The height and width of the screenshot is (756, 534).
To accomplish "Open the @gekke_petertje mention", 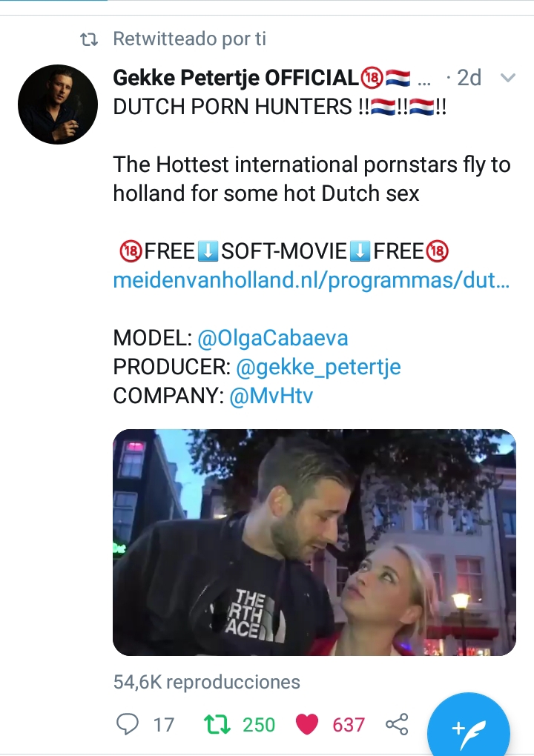I will pos(318,367).
